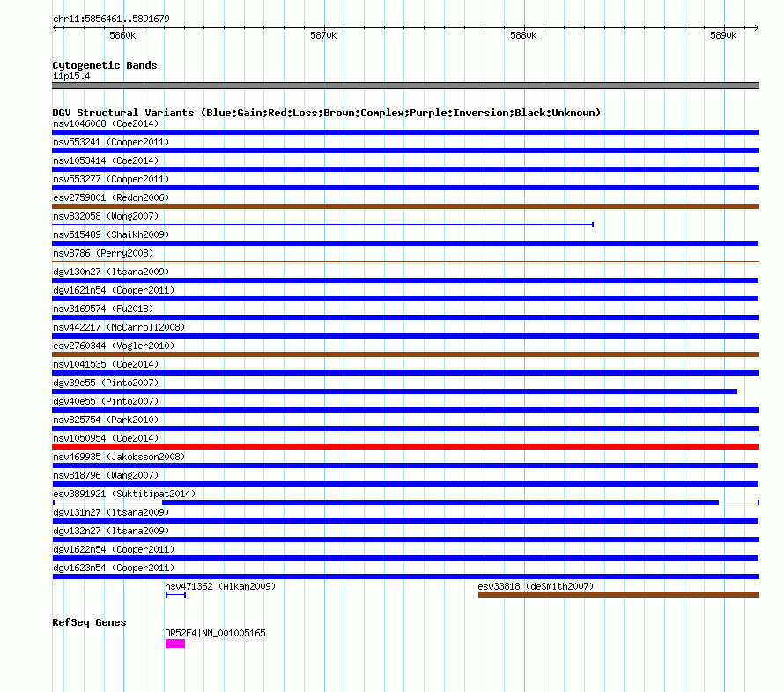Select the esv2760344 (Vogler2010) label

tap(114, 346)
